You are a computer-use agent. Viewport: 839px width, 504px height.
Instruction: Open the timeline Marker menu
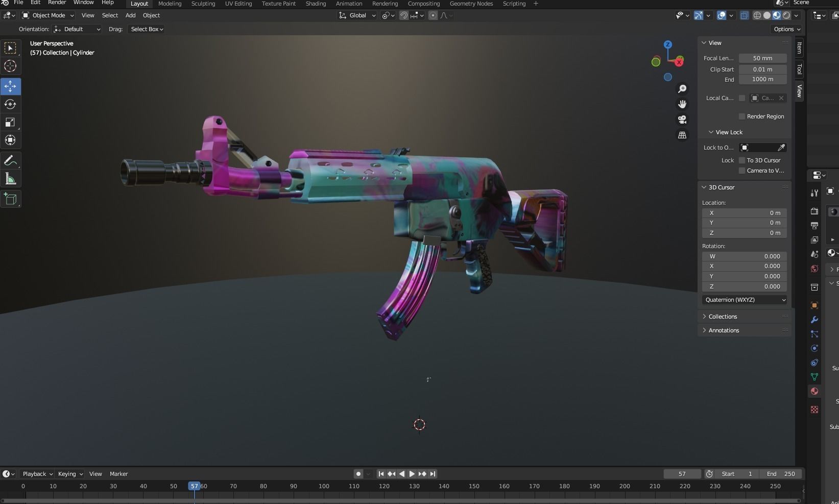point(118,474)
